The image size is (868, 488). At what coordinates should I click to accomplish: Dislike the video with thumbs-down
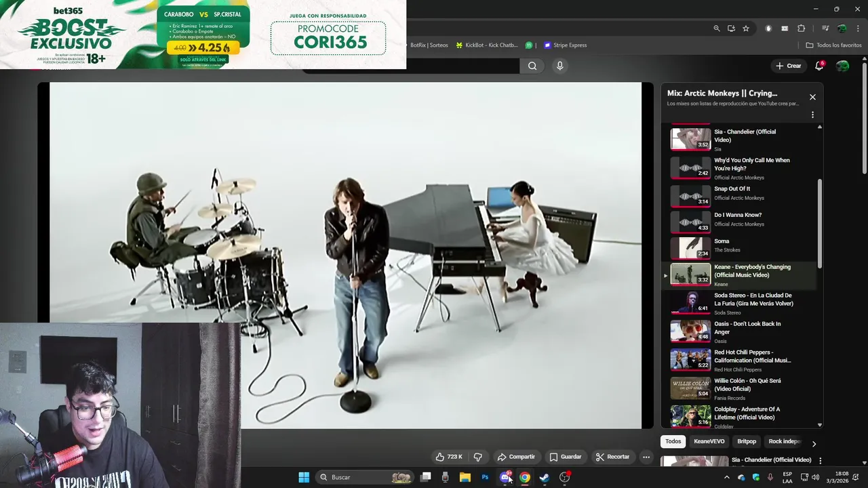[x=478, y=457]
